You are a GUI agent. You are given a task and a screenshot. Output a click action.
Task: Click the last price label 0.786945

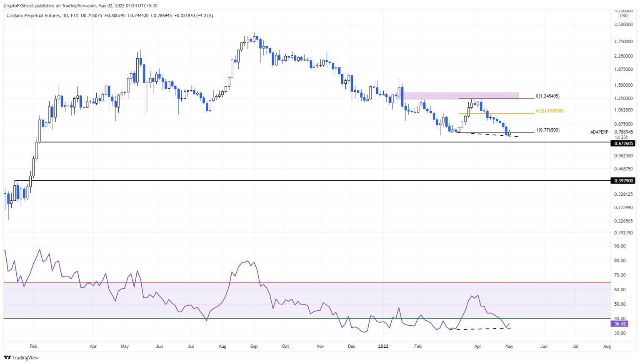(623, 132)
